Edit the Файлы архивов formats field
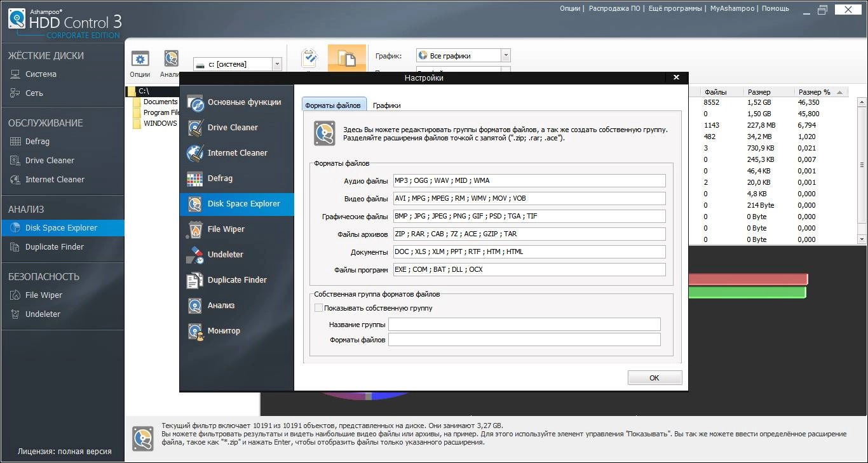 (529, 234)
